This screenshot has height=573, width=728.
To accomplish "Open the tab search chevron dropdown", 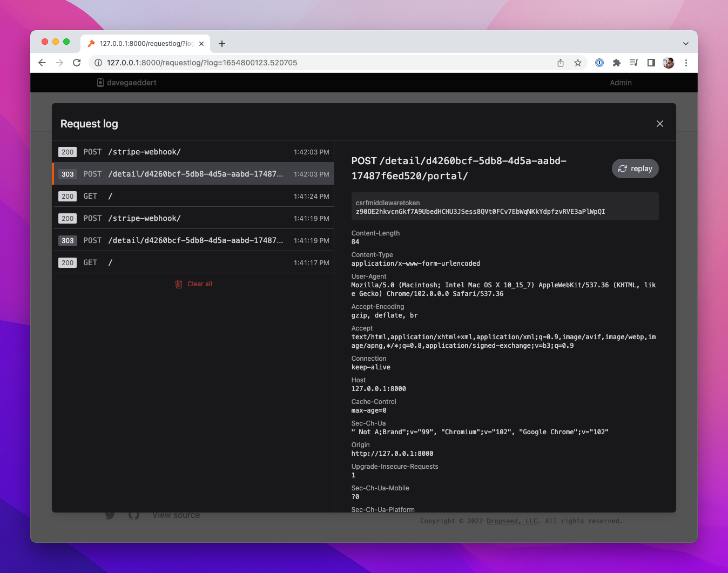I will [685, 43].
